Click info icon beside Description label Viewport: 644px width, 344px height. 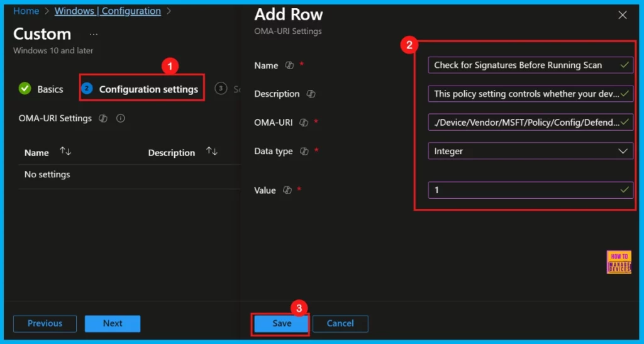point(311,94)
